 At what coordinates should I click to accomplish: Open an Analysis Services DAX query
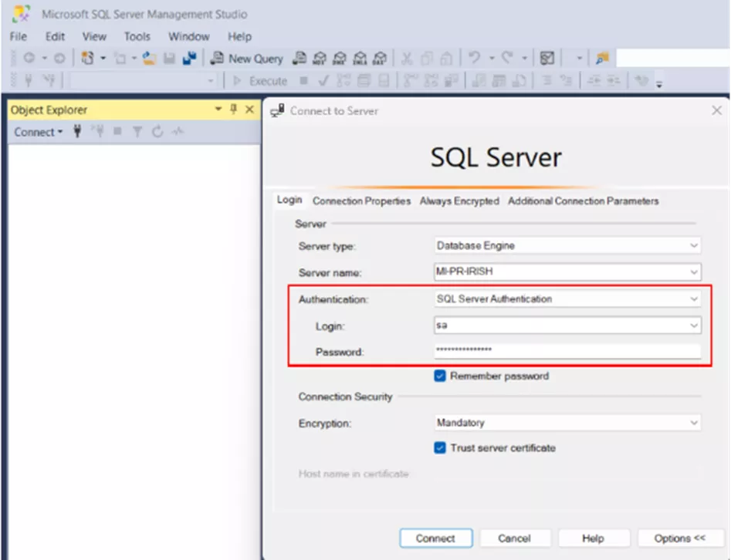click(x=380, y=58)
